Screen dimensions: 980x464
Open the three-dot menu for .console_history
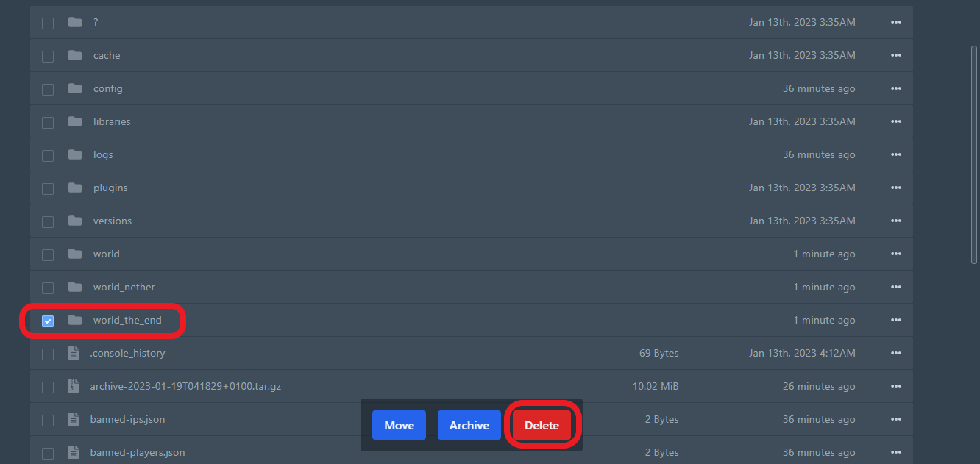click(x=895, y=353)
